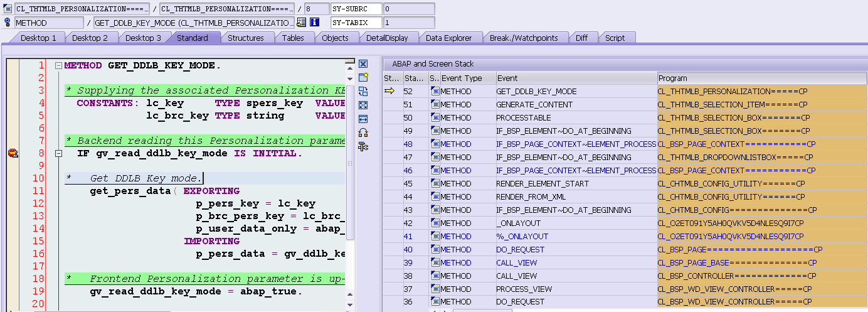This screenshot has width=868, height=312.
Task: Click the program source icon at top left
Action: (8, 9)
